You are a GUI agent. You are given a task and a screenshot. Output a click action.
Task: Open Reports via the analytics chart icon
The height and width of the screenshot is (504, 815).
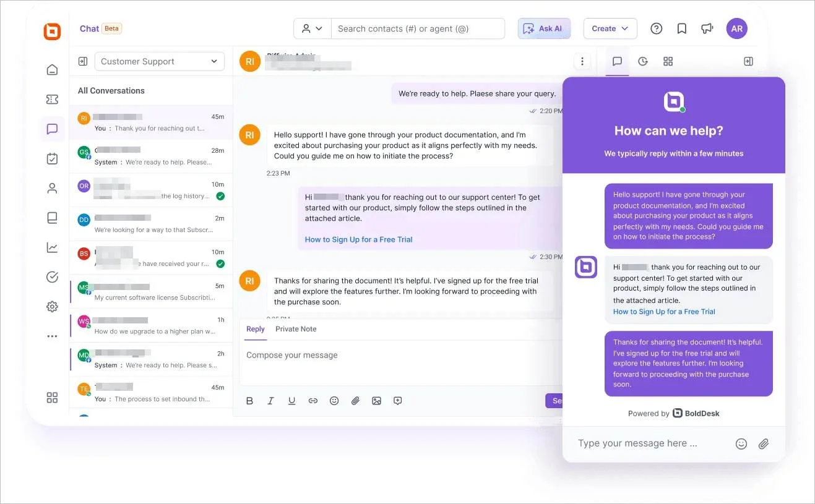pos(52,247)
